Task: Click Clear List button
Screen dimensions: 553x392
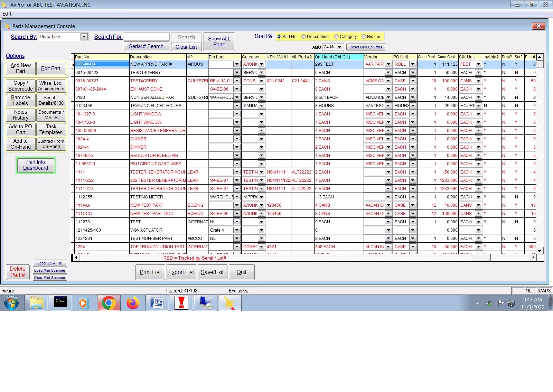Action: 186,47
